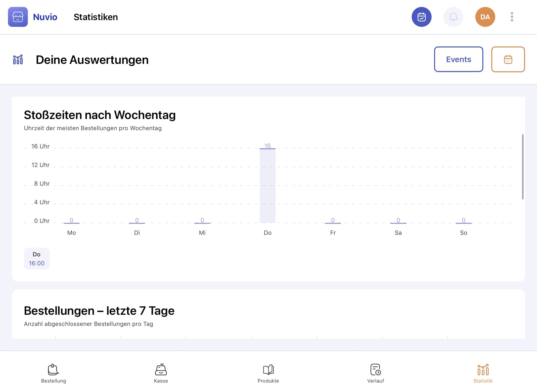Click the Events button

coord(458,59)
